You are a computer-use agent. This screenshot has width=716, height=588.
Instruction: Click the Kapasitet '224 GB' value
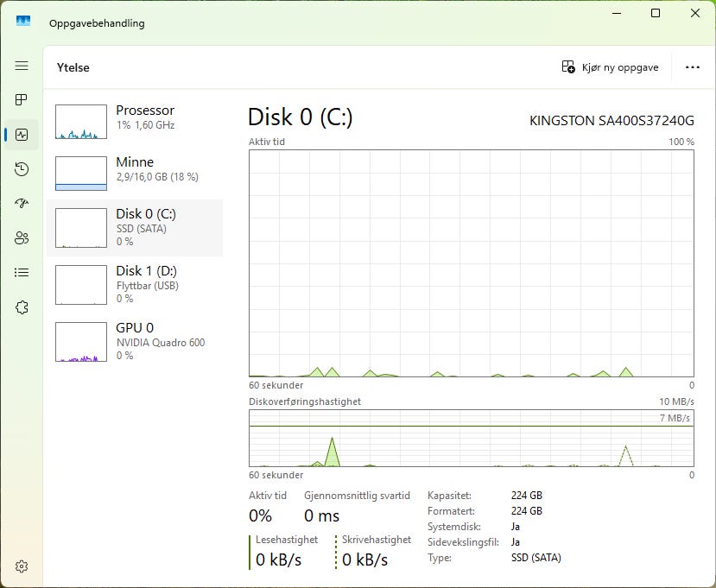[527, 496]
